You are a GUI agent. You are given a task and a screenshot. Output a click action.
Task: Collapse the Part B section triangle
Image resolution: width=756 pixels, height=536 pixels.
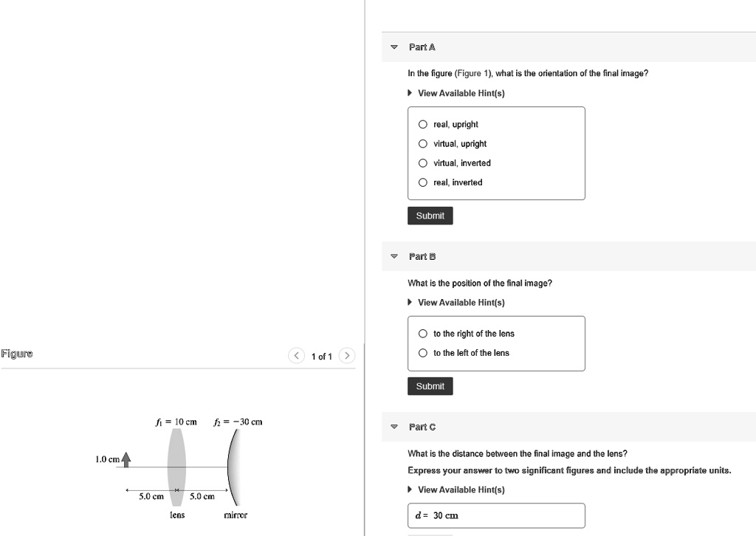tap(394, 255)
